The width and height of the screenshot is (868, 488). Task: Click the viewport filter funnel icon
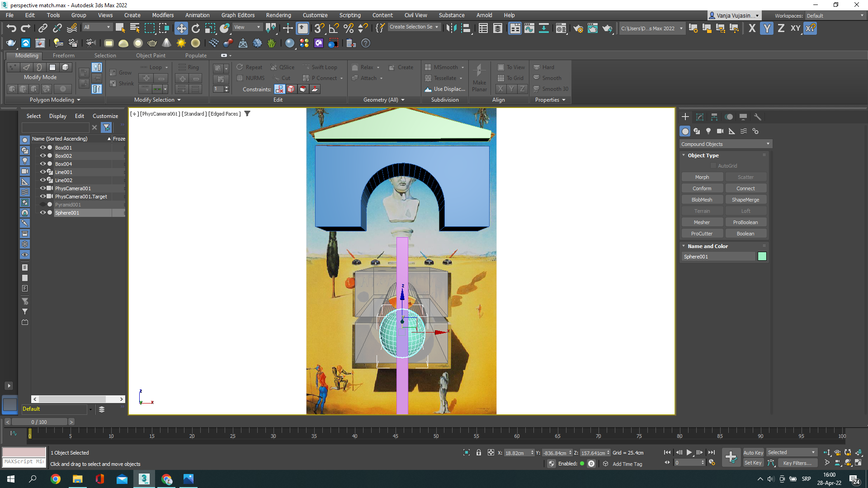point(247,114)
